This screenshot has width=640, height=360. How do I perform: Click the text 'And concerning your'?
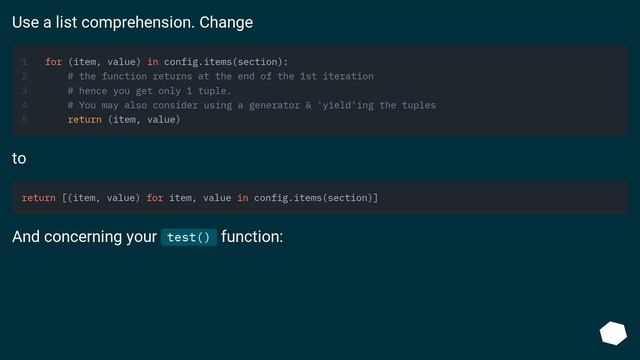click(x=84, y=237)
